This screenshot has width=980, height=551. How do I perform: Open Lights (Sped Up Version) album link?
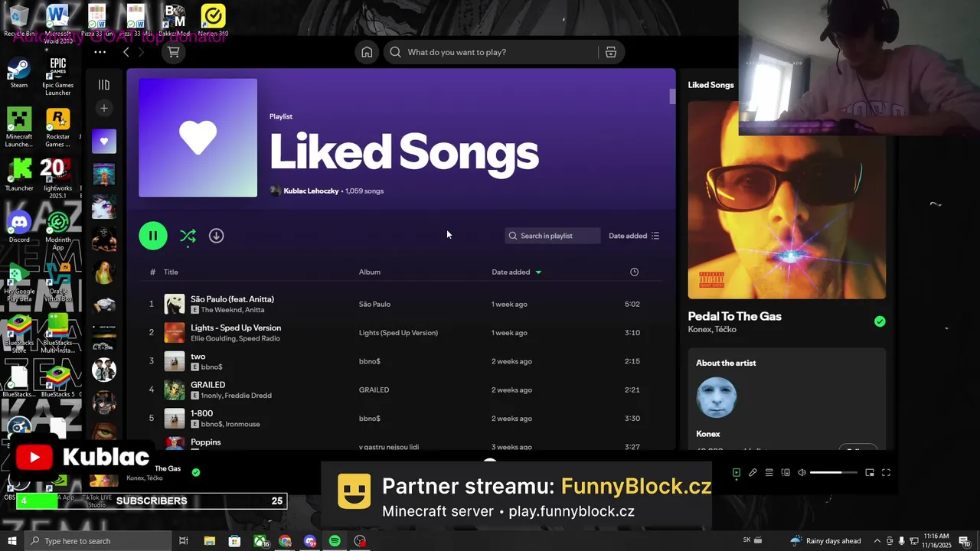pos(398,333)
